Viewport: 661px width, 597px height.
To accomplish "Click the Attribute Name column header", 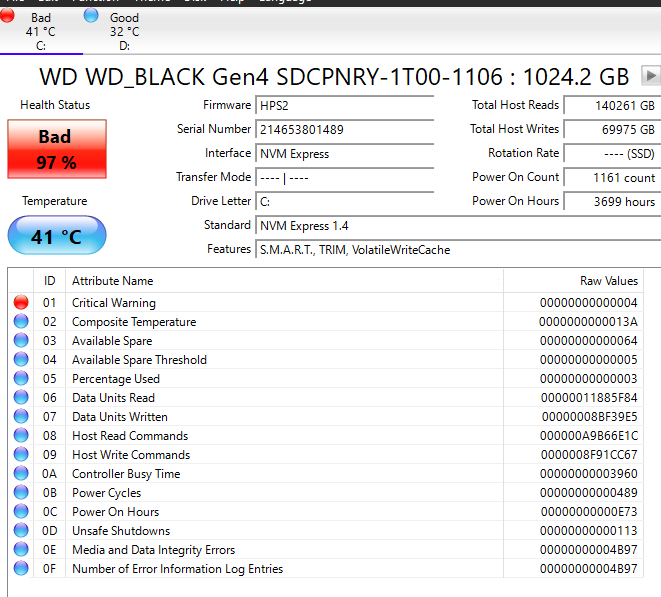I will point(285,281).
